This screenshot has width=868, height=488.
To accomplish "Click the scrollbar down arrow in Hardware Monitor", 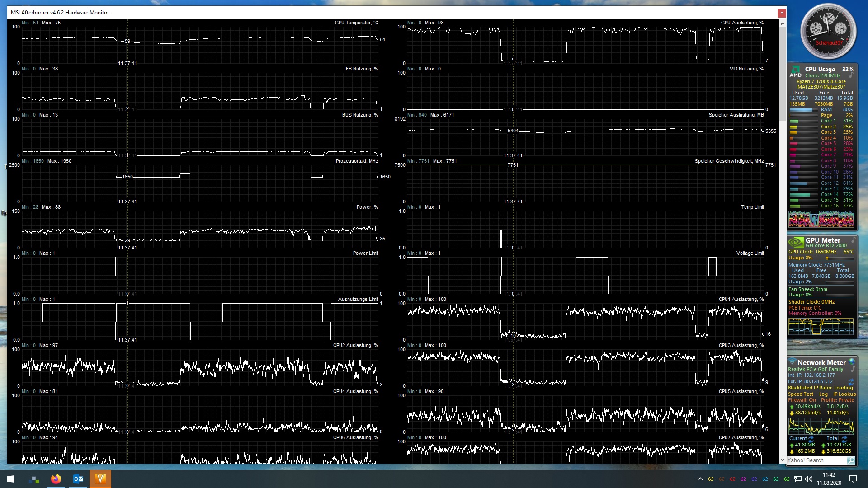I will (x=783, y=460).
